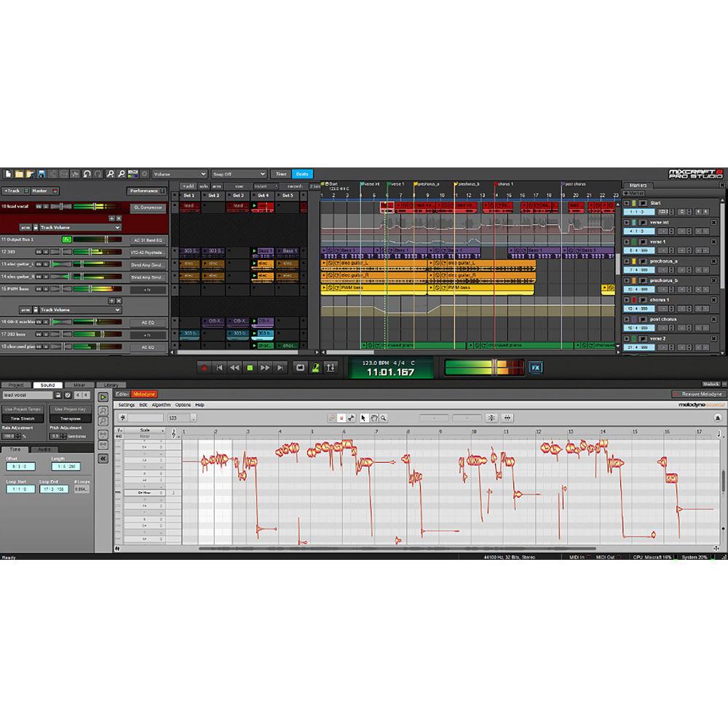Open the FX panel next to the master meter
Screen dimensions: 728x728
coord(536,368)
